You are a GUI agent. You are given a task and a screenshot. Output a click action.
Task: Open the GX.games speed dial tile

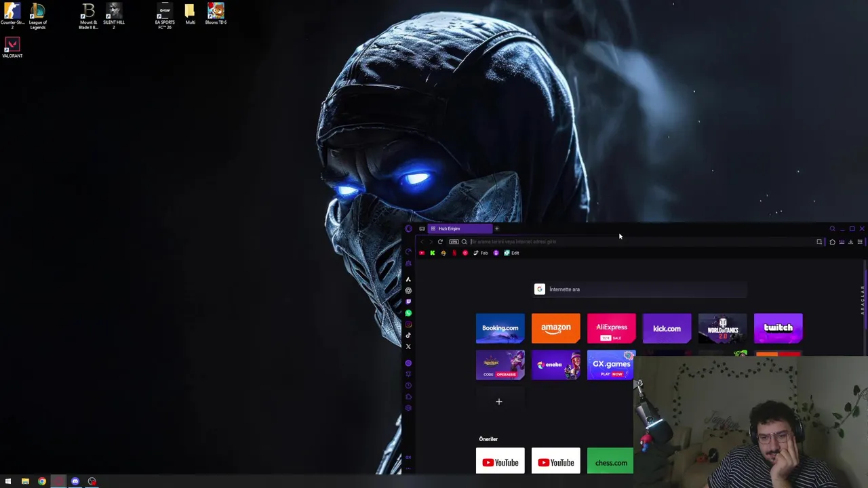click(x=612, y=365)
